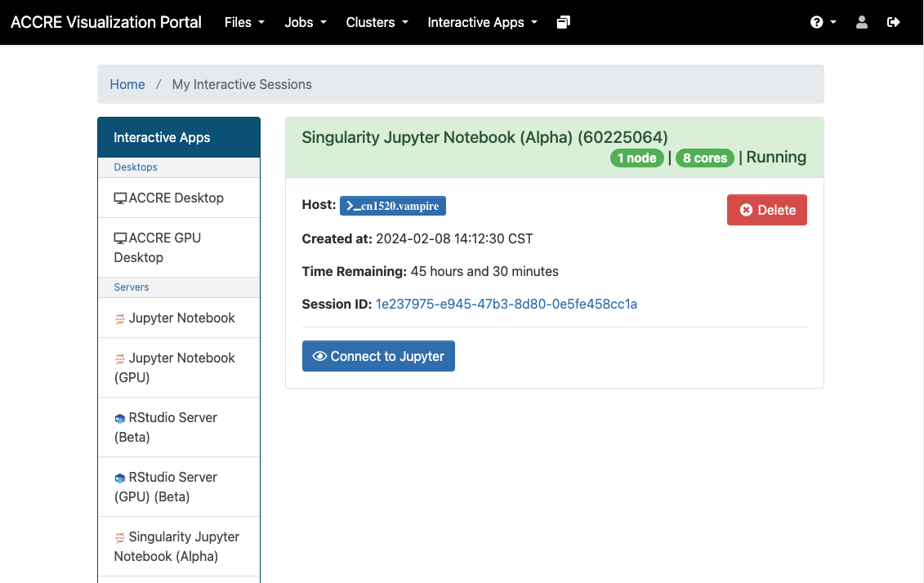Open the session ID link
The height and width of the screenshot is (583, 924).
(506, 304)
